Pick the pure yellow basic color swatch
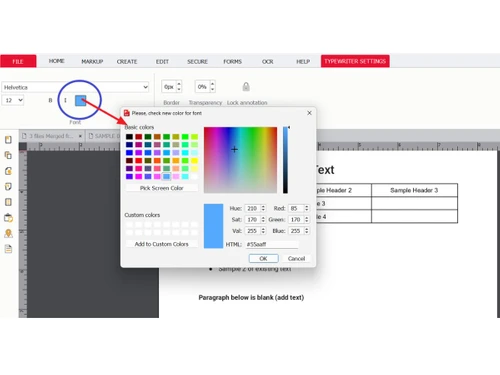Image resolution: width=500 pixels, height=375 pixels. click(x=194, y=161)
